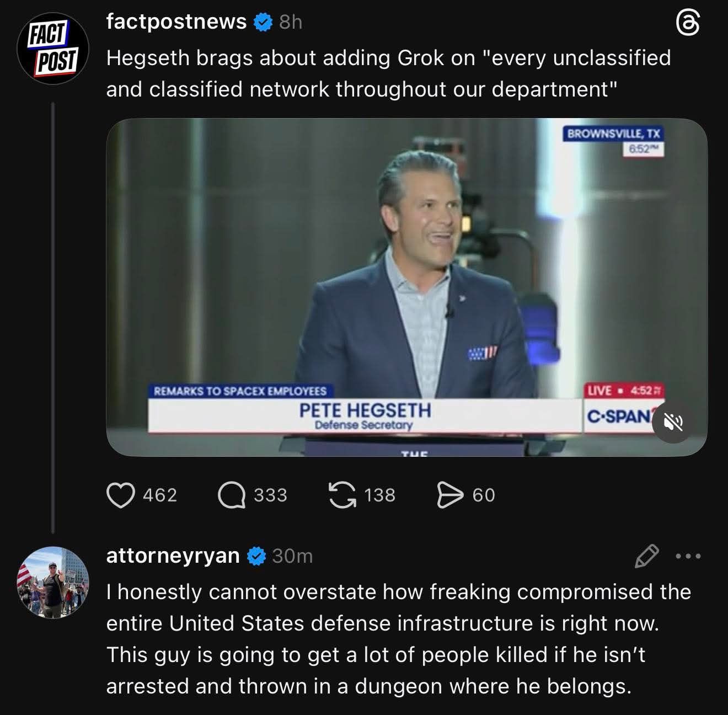The height and width of the screenshot is (715, 728).
Task: Click the edit pencil icon on attorneyryan's reply
Action: 646,556
